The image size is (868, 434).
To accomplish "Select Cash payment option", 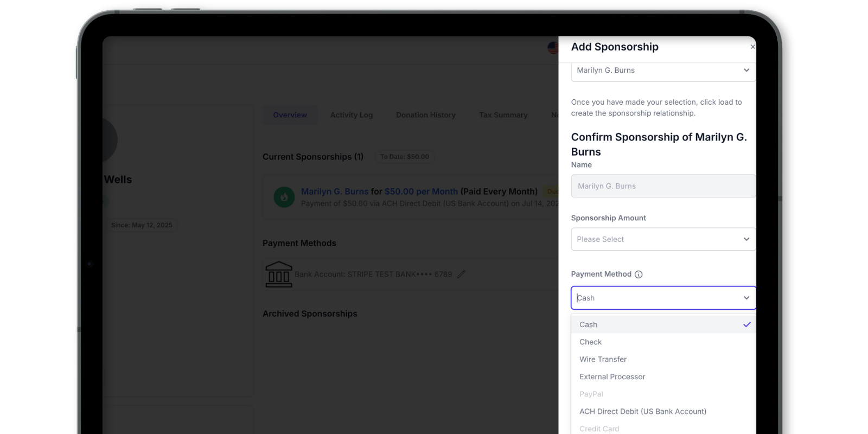I will (x=663, y=324).
